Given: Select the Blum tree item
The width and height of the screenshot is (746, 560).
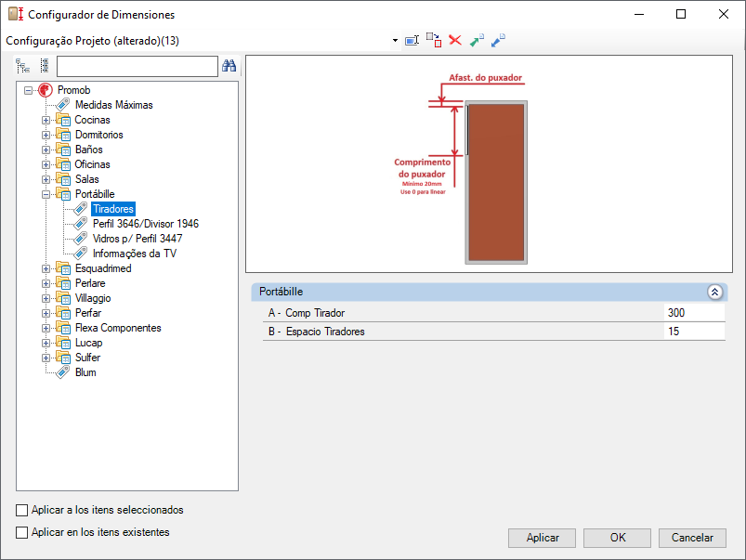Looking at the screenshot, I should point(85,372).
